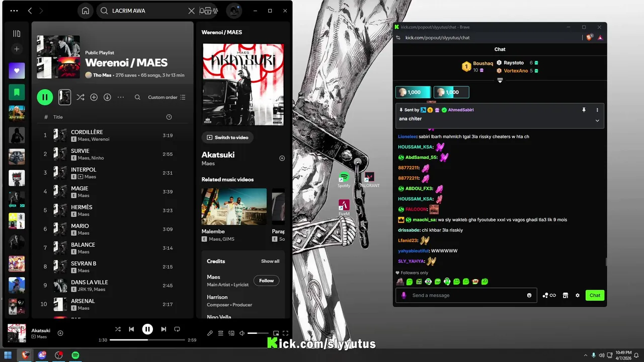Open Spotify desktop shortcut on wallpaper
Viewport: 644px width, 362px height.
344,180
